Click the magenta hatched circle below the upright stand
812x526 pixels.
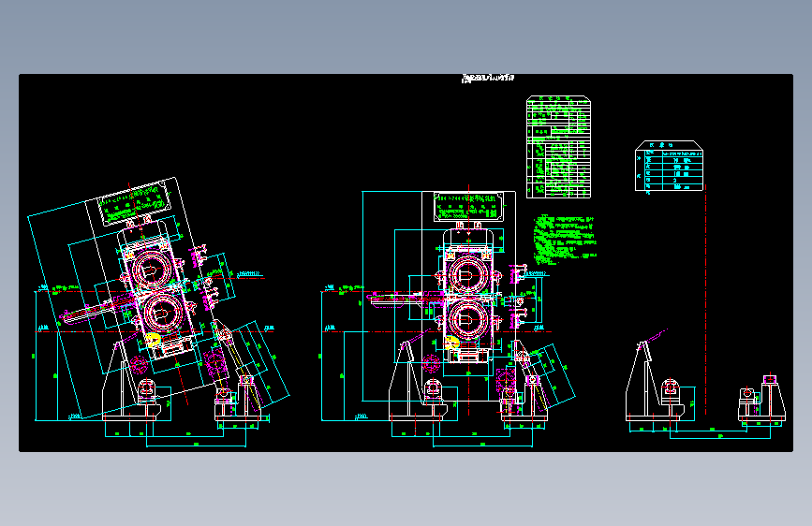pyautogui.click(x=431, y=363)
